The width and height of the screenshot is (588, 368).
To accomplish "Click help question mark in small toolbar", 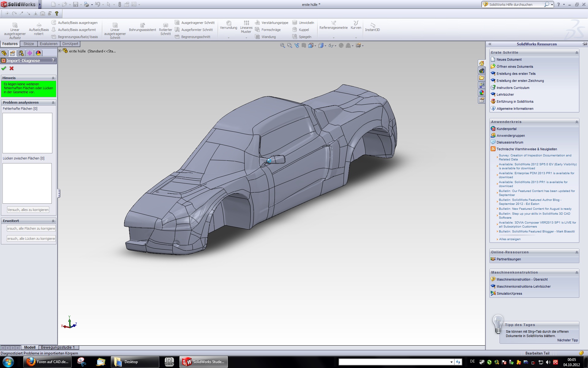I will point(57,13).
